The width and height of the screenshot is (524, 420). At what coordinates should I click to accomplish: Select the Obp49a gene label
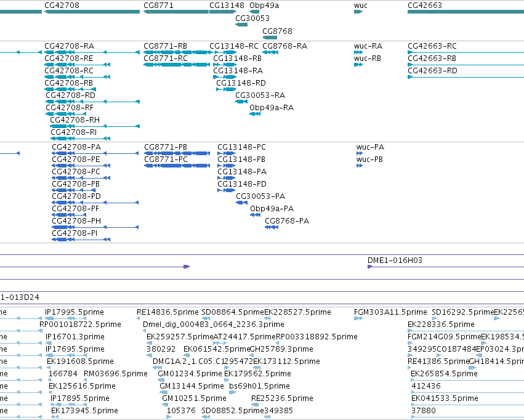click(264, 6)
